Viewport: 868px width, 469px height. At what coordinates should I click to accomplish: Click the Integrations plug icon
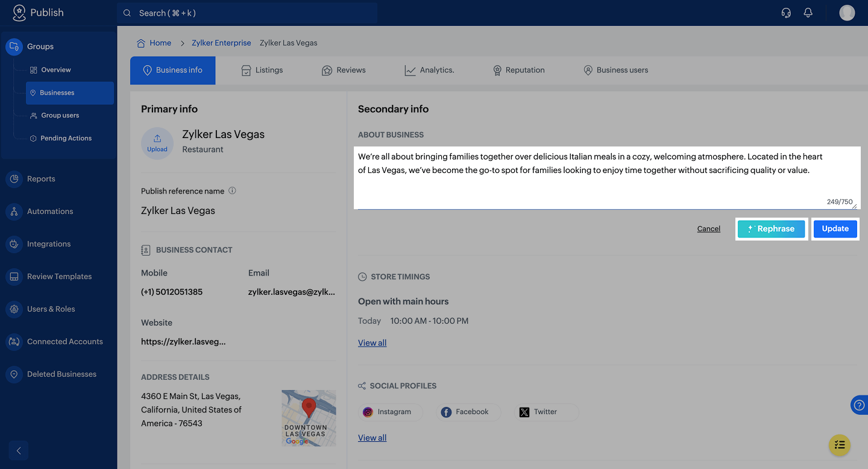(x=14, y=244)
